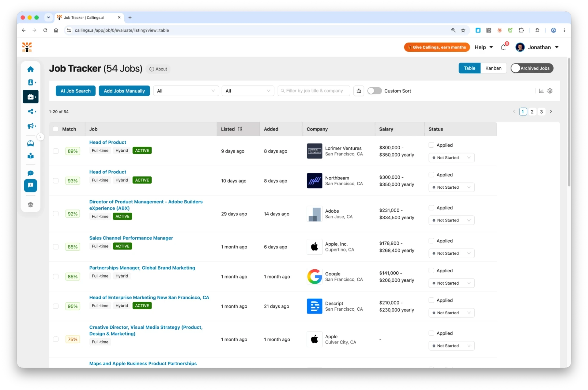The width and height of the screenshot is (588, 390).
Task: Switch to Kanban view
Action: pos(493,68)
